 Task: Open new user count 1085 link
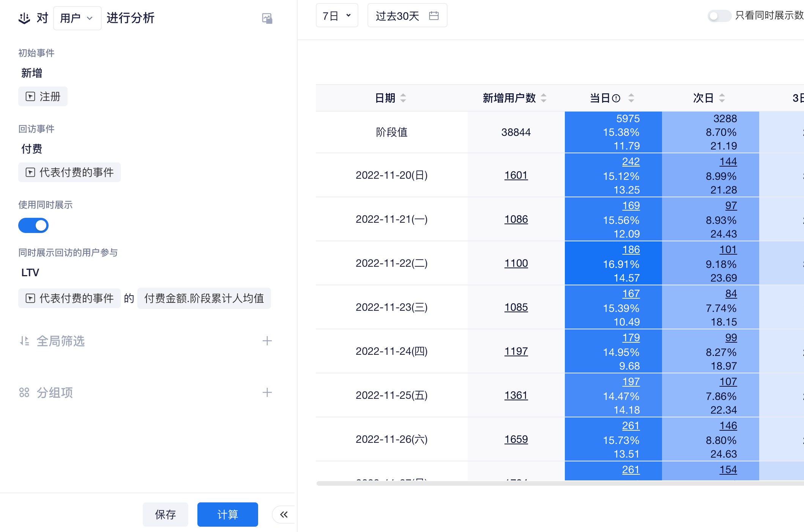(x=516, y=307)
